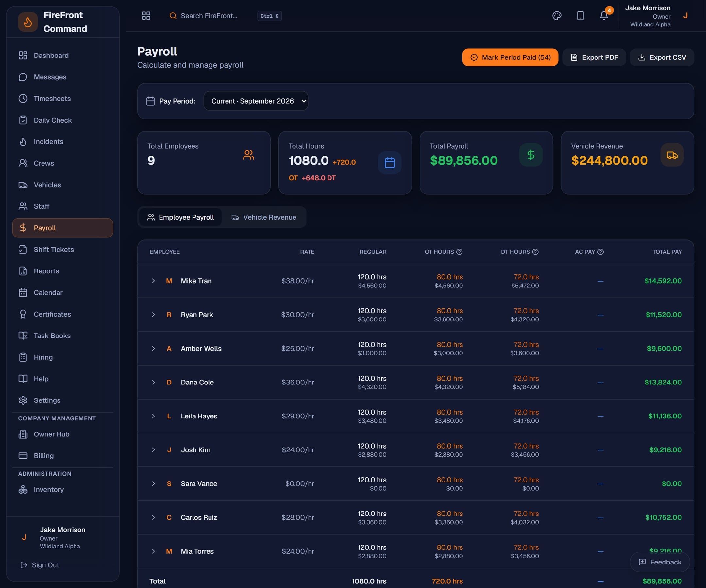
Task: Click the FireFront flame logo
Action: coord(28,22)
